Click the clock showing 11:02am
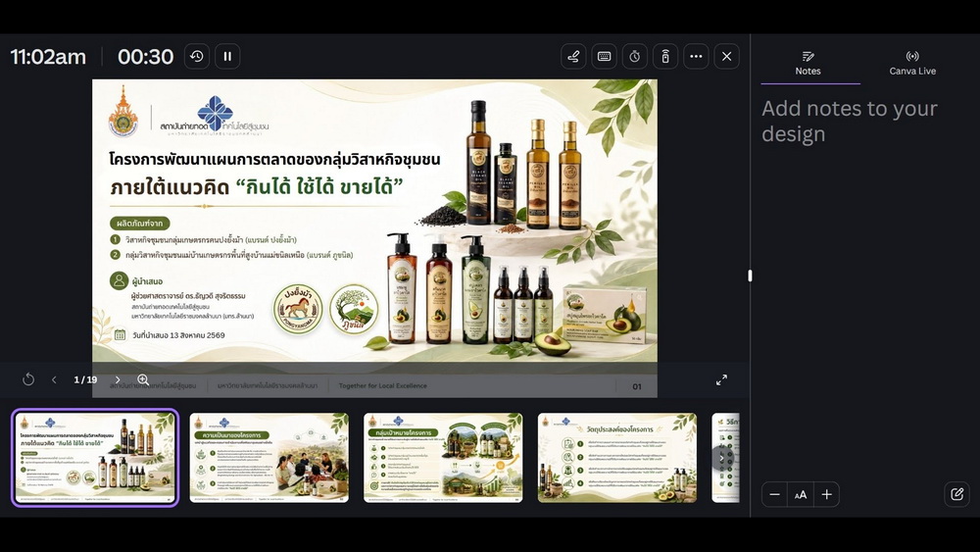980x552 pixels. click(48, 56)
